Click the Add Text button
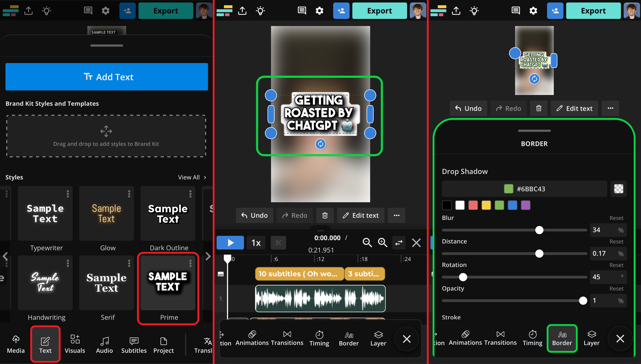The height and width of the screenshot is (364, 641). point(107,77)
